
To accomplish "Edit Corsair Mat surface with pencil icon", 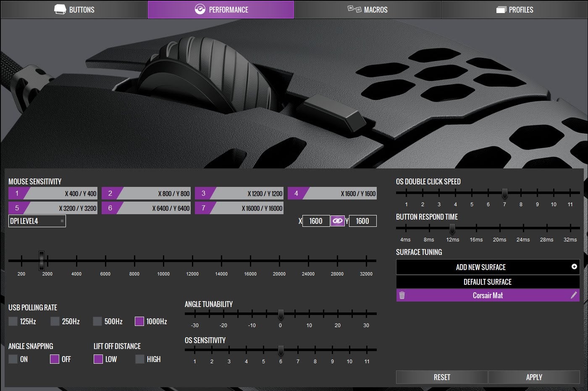I will click(574, 295).
